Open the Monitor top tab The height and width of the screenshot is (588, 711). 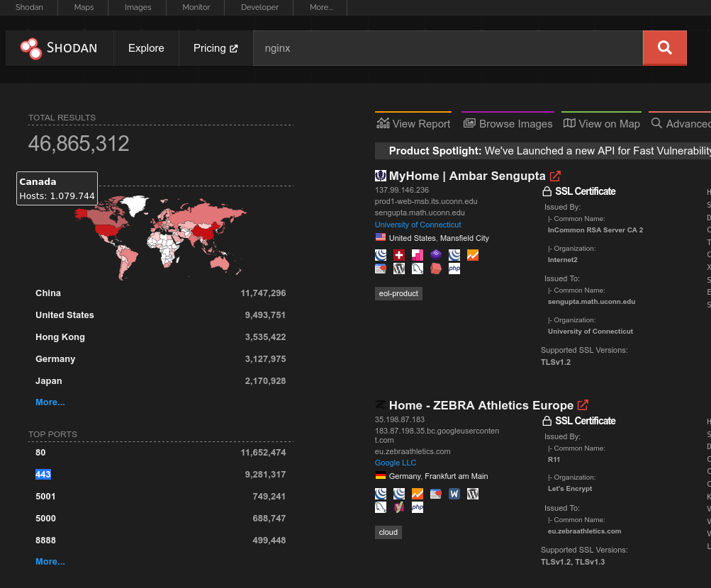[x=196, y=7]
